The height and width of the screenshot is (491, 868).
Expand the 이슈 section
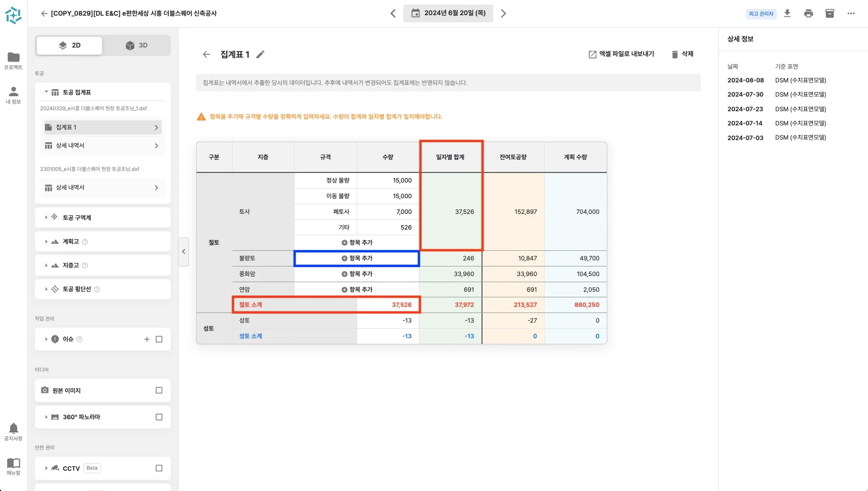coord(46,339)
